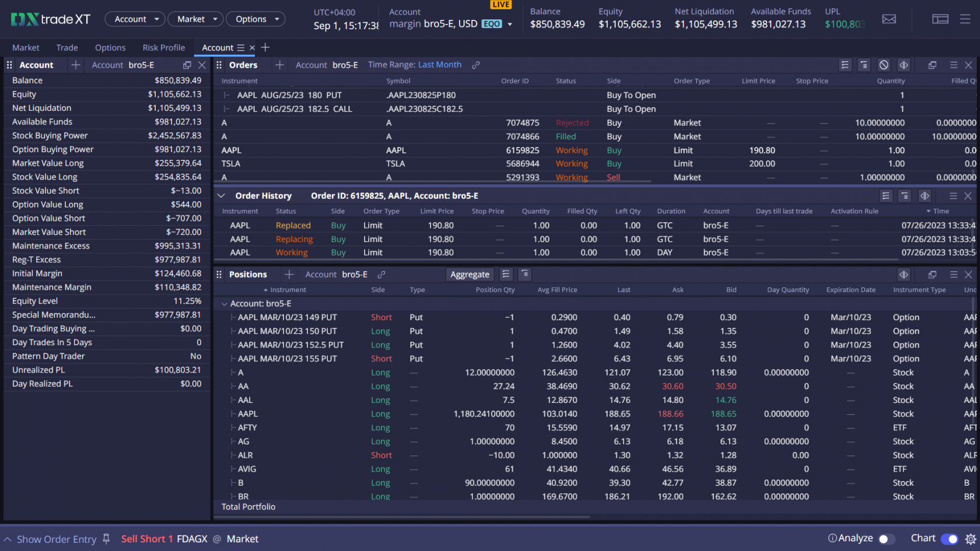
Task: Toggle Aggregate in the Positions panel
Action: click(x=470, y=274)
